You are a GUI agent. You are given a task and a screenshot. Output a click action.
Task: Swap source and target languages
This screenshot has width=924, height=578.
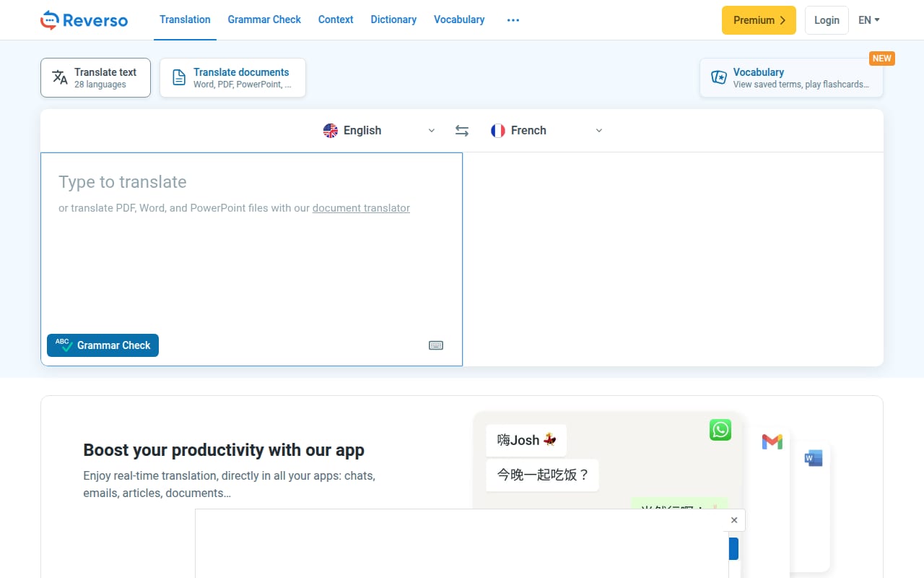[462, 131]
